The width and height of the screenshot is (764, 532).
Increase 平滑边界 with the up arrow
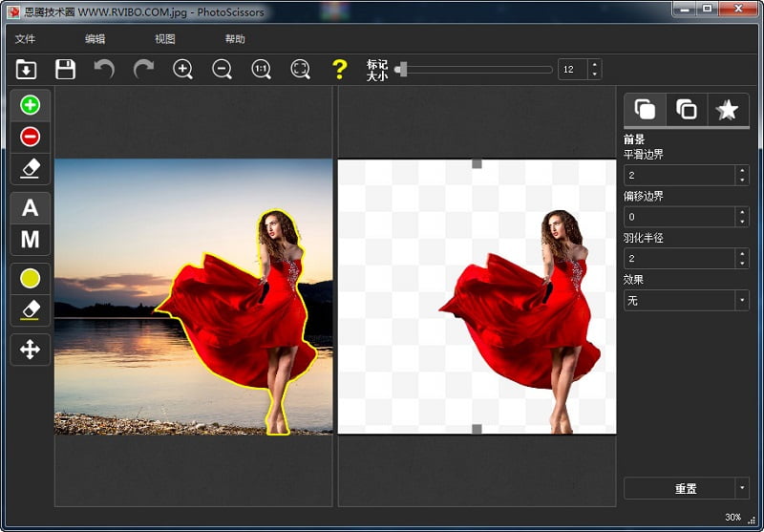[742, 171]
